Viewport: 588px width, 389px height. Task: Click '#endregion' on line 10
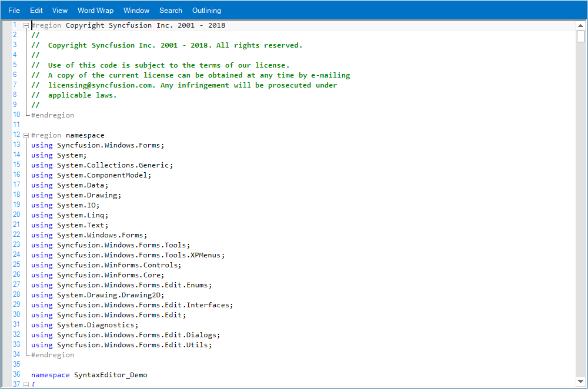click(52, 115)
